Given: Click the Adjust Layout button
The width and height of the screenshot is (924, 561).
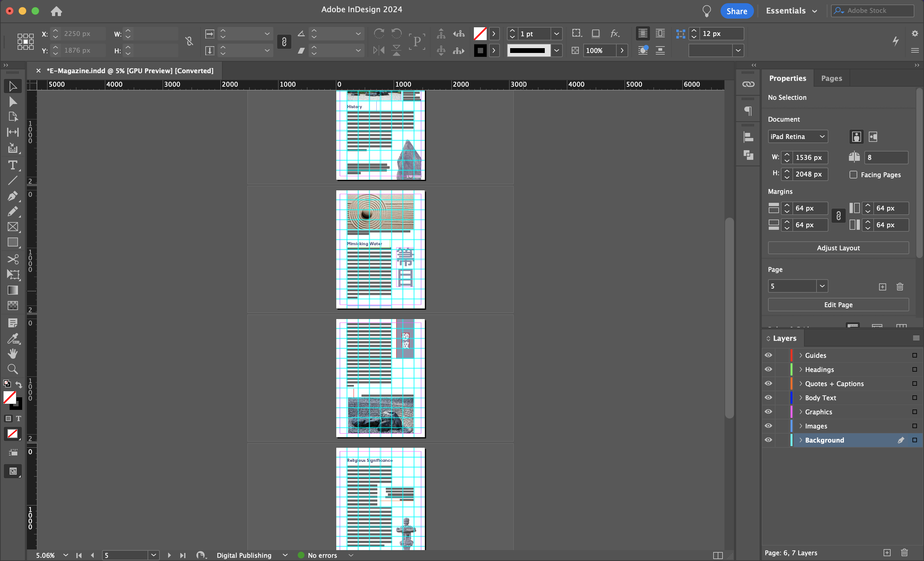Looking at the screenshot, I should [x=838, y=248].
